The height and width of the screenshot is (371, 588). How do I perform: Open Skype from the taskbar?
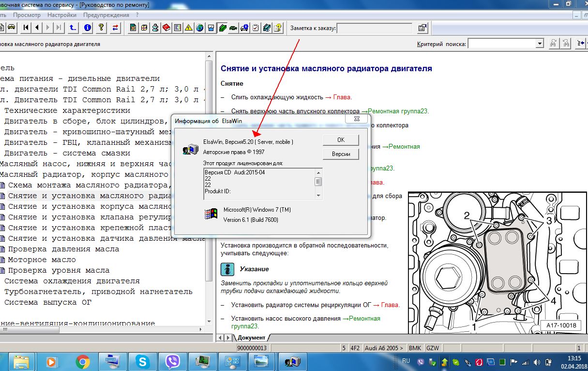[x=143, y=361]
